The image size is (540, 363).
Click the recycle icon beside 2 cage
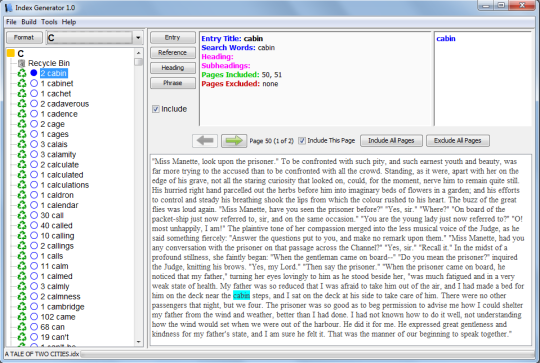22,124
